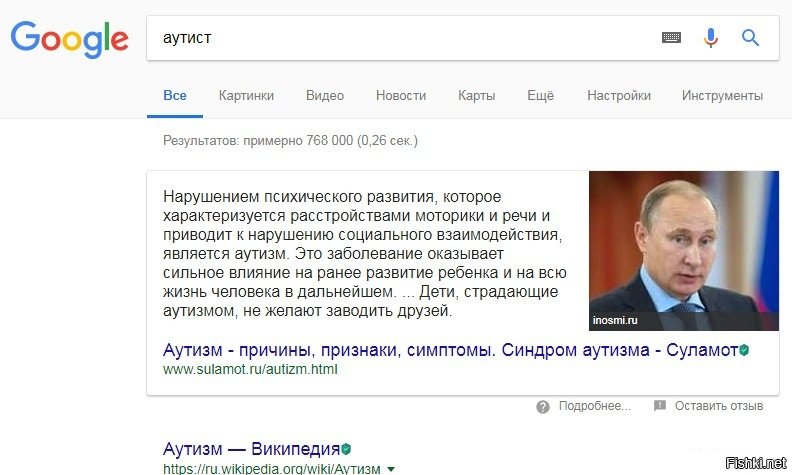Open the Карты tab
Image resolution: width=792 pixels, height=475 pixels.
pos(476,96)
